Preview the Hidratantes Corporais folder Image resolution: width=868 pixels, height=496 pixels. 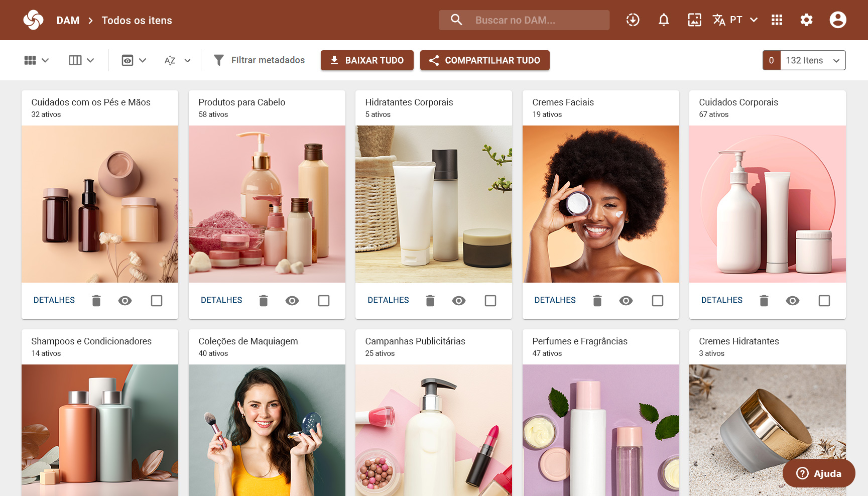point(459,301)
